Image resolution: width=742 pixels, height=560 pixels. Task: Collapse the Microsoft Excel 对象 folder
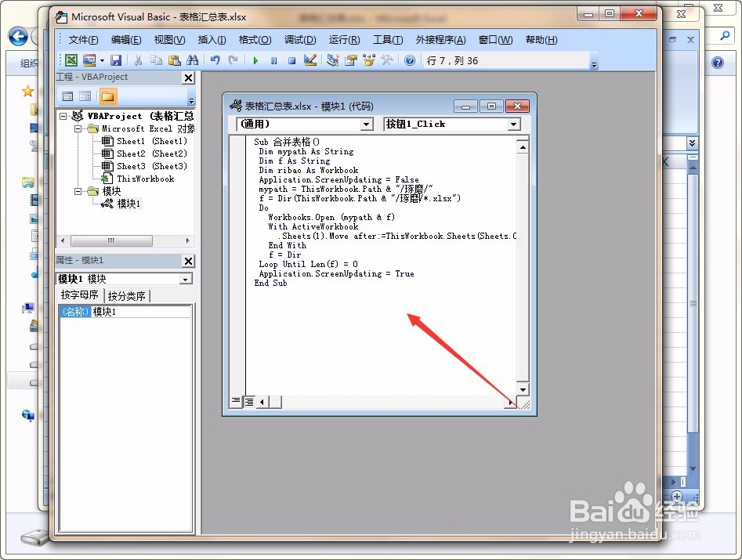(78, 128)
